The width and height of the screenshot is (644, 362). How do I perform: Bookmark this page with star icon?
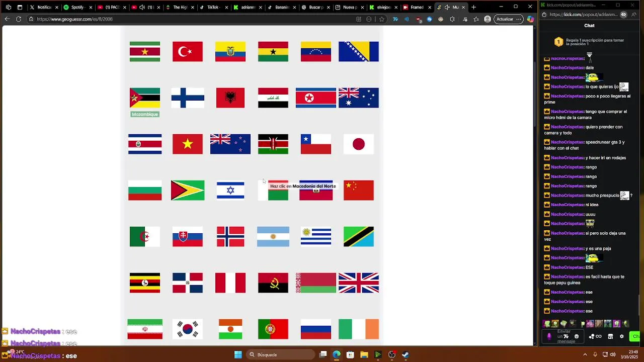pos(382,19)
